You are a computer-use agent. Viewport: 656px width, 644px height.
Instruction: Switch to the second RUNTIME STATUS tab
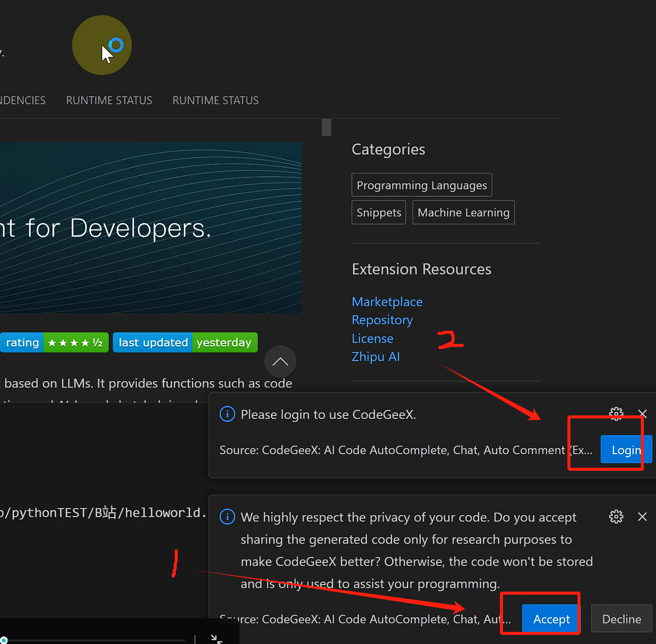(215, 100)
